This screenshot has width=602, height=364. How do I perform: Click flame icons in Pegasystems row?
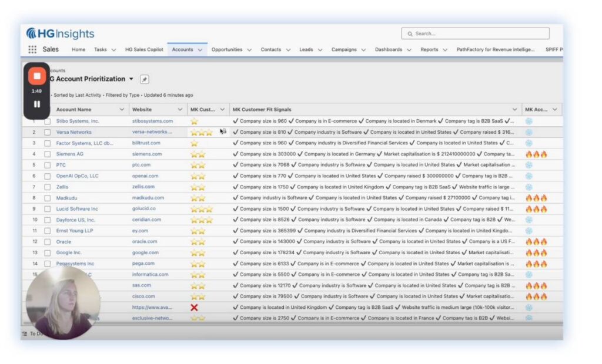tap(536, 264)
